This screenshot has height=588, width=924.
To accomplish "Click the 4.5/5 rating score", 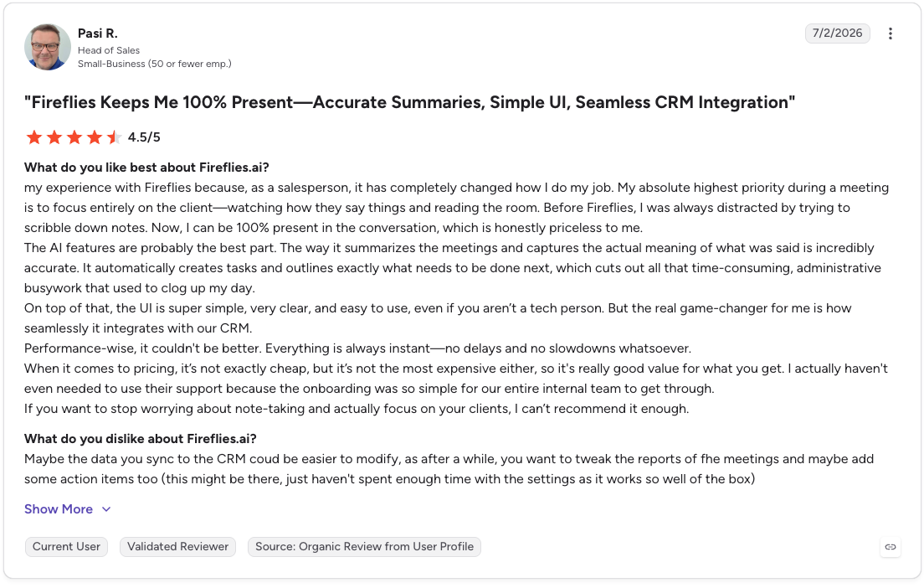I will click(x=144, y=137).
